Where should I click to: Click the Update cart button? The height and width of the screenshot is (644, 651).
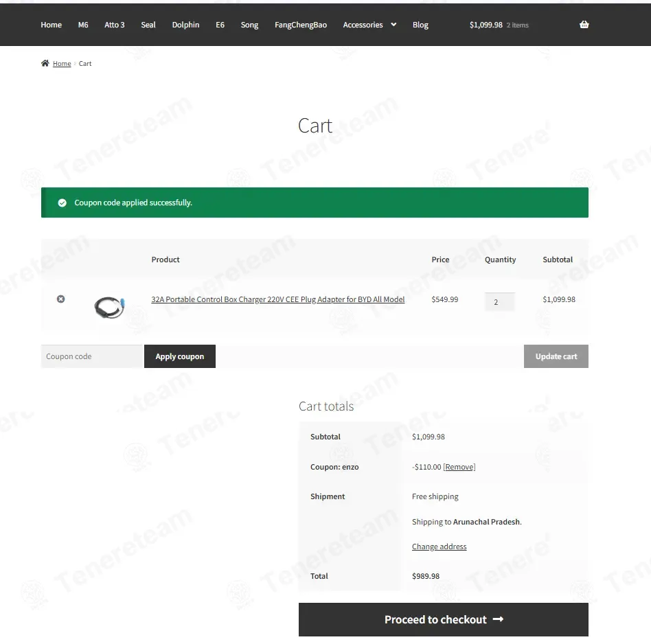coord(556,356)
